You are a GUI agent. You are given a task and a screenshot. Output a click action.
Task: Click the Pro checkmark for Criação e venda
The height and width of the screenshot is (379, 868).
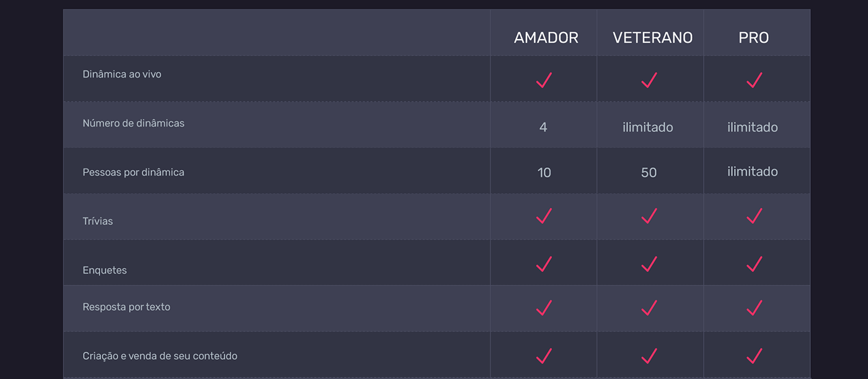point(754,356)
